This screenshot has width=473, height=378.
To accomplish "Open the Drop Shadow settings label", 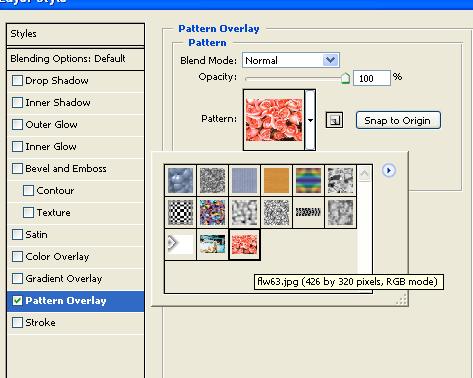I will 57,81.
